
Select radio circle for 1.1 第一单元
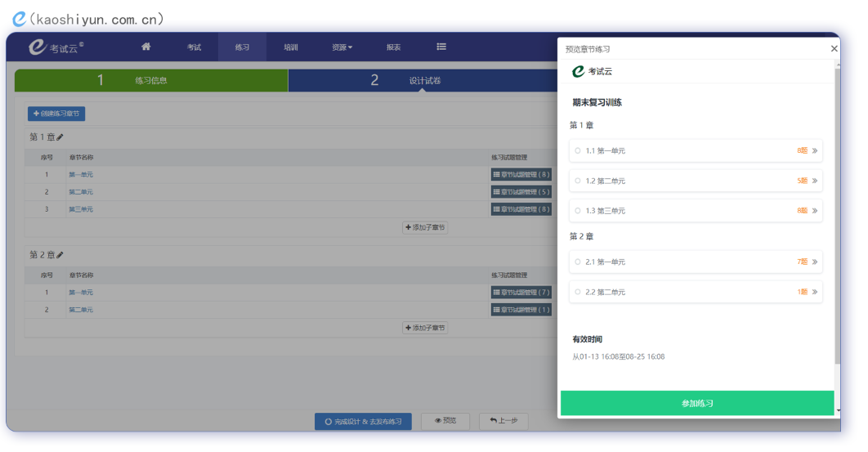click(578, 150)
